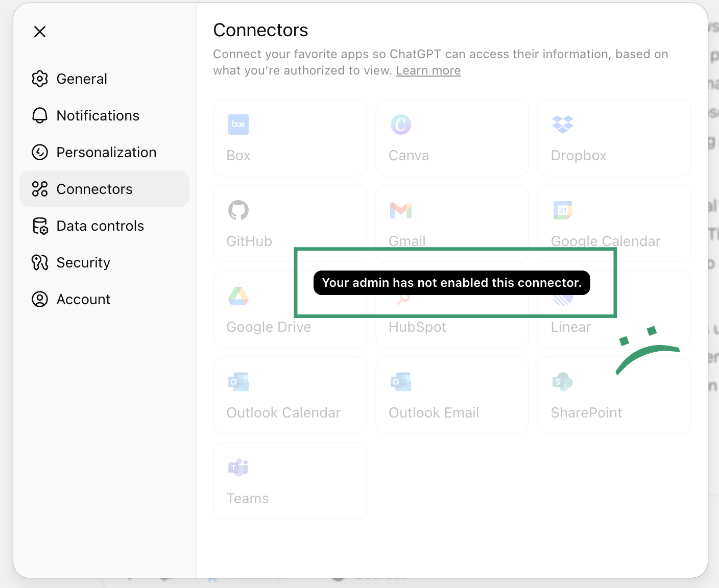Click the Connectors icon in sidebar

click(x=40, y=189)
